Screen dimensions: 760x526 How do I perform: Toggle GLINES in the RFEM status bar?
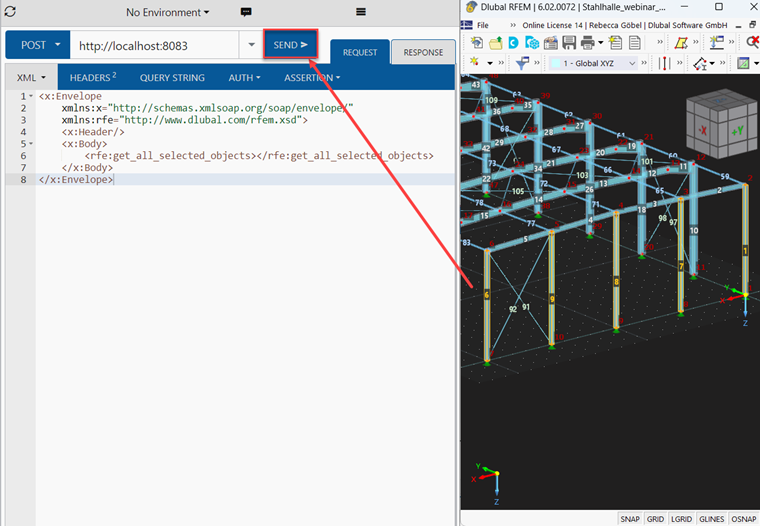click(x=712, y=519)
